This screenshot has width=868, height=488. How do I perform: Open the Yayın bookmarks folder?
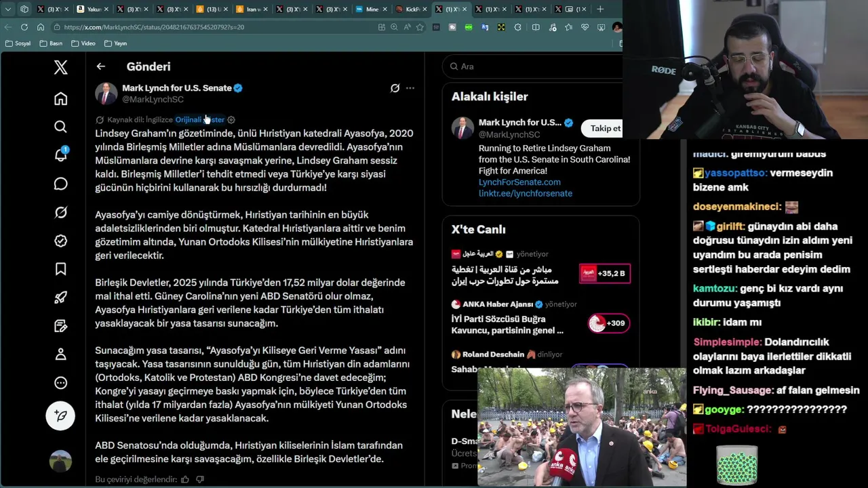[x=115, y=43]
